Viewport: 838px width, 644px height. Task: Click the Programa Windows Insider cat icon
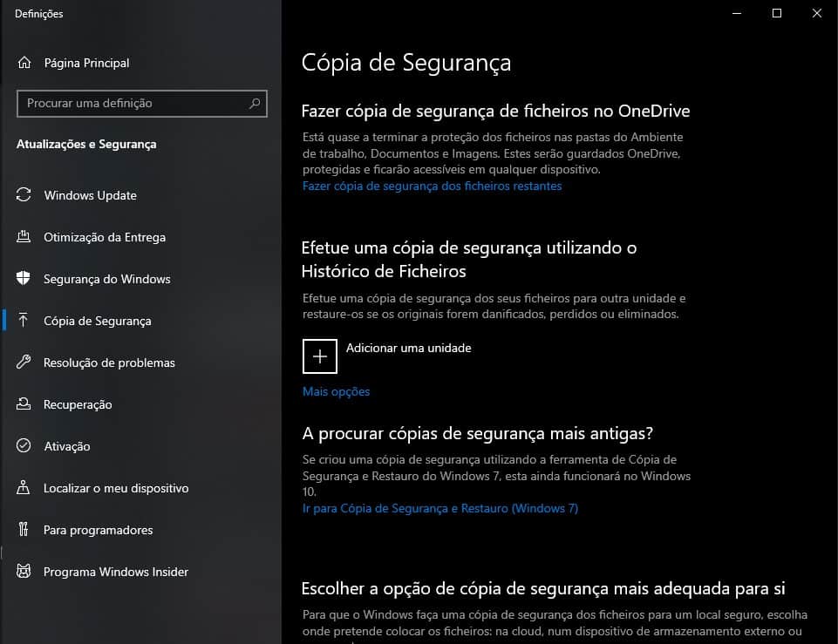24,572
